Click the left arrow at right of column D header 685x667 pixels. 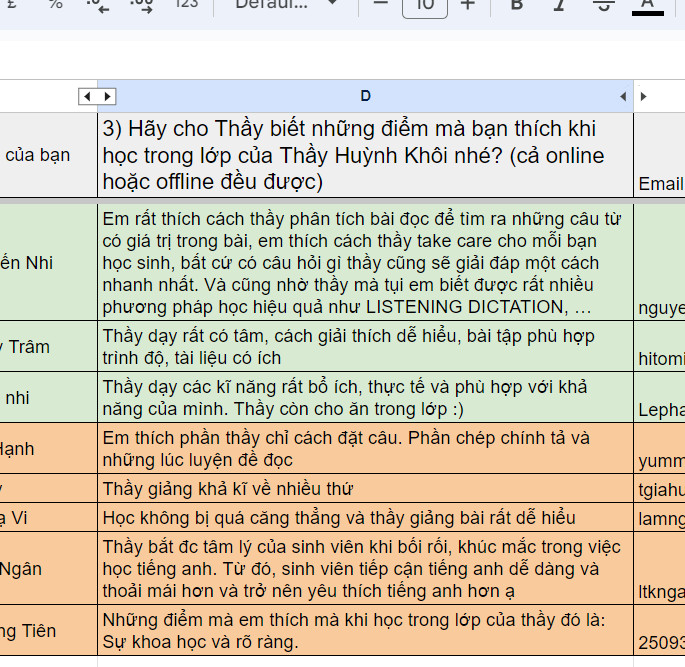623,97
